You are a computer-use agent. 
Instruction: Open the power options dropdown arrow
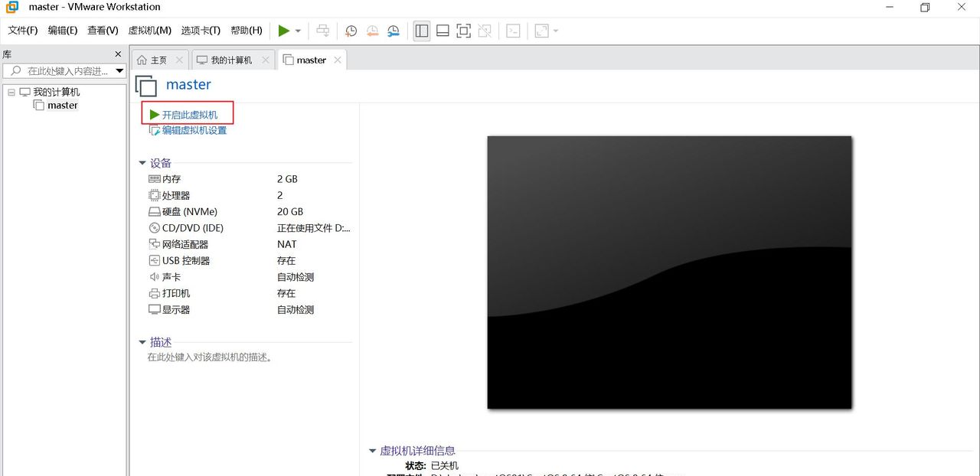point(296,31)
